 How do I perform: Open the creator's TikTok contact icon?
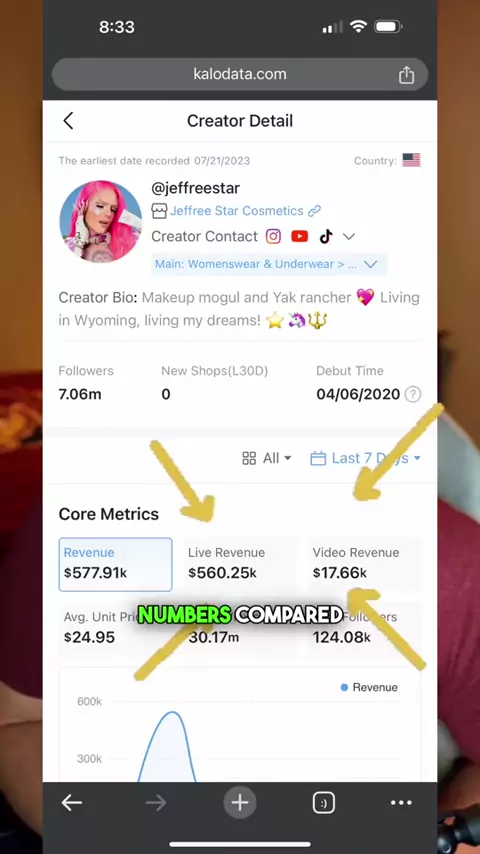click(x=326, y=236)
